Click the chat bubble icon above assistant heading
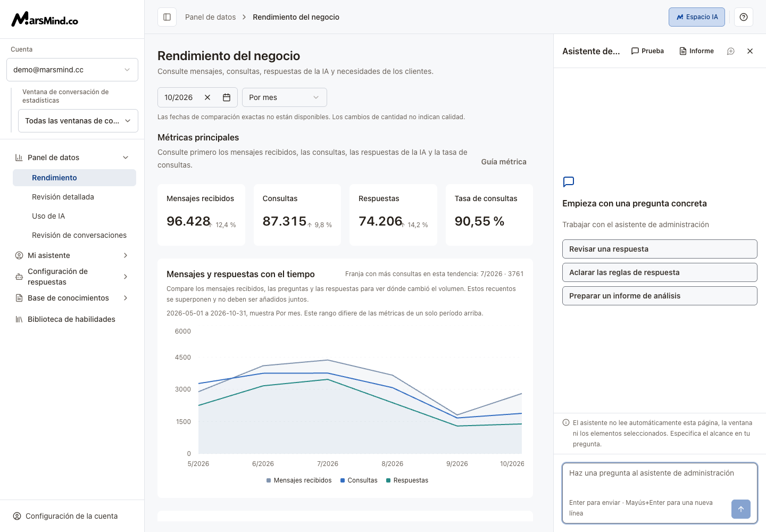The width and height of the screenshot is (766, 532). 569,182
